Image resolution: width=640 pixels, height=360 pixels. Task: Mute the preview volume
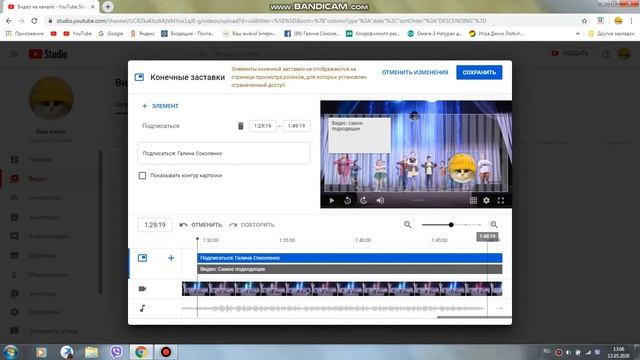[380, 200]
